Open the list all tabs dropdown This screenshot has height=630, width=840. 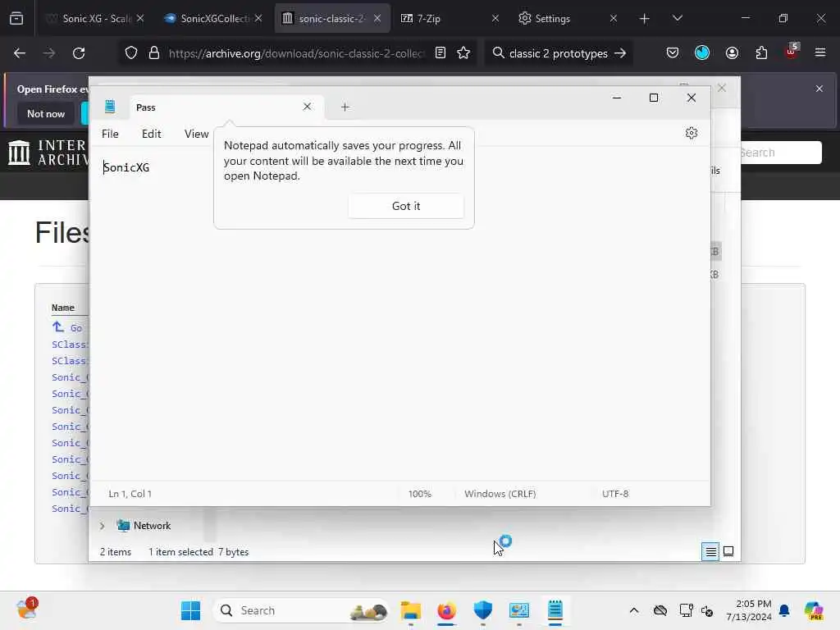point(677,18)
